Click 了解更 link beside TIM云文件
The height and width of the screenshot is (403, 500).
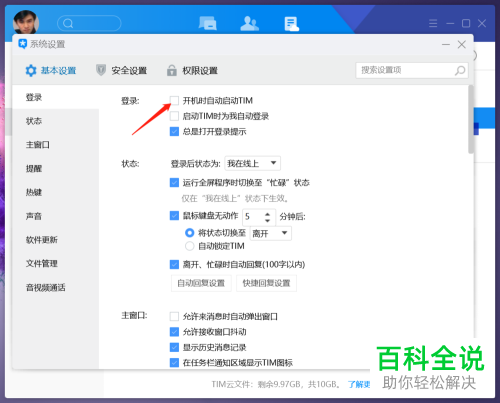[x=359, y=384]
